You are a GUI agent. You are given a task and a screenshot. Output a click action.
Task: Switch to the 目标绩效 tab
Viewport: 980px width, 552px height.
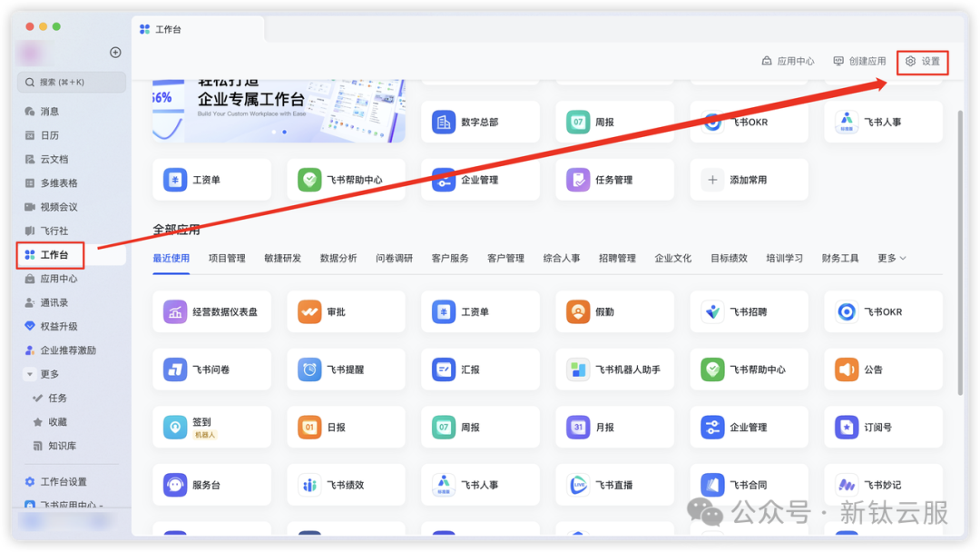730,258
